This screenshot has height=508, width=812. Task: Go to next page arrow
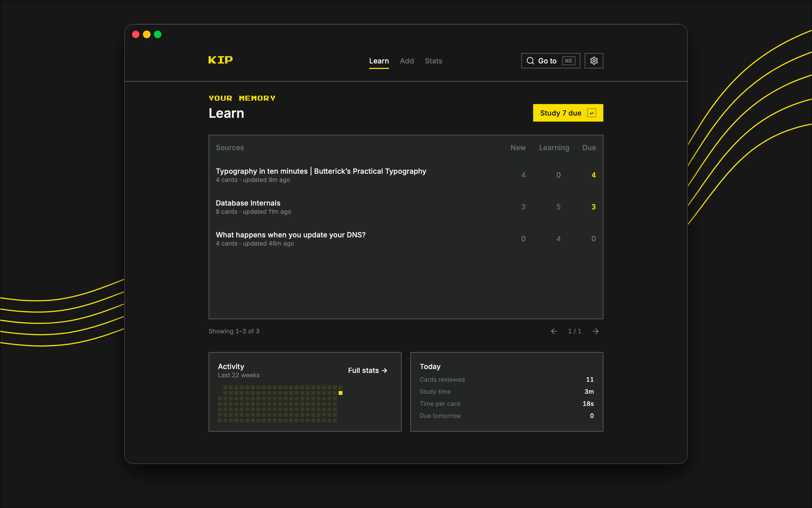[596, 331]
